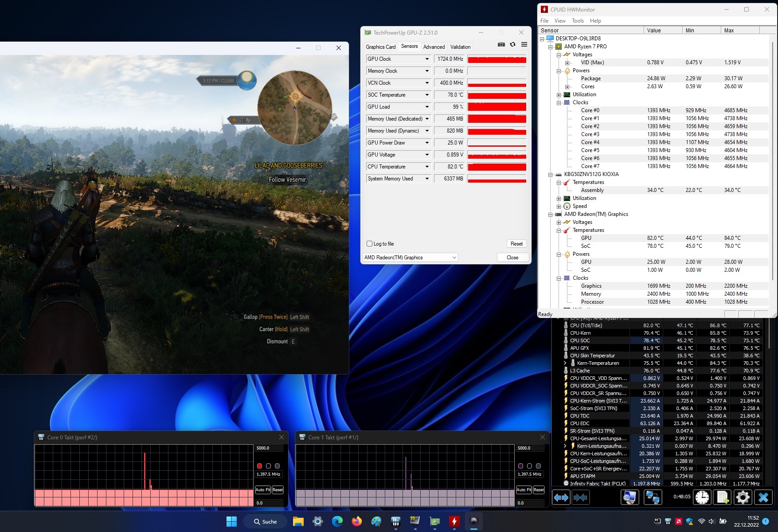Open the View menu in HWMonitor

(x=560, y=21)
